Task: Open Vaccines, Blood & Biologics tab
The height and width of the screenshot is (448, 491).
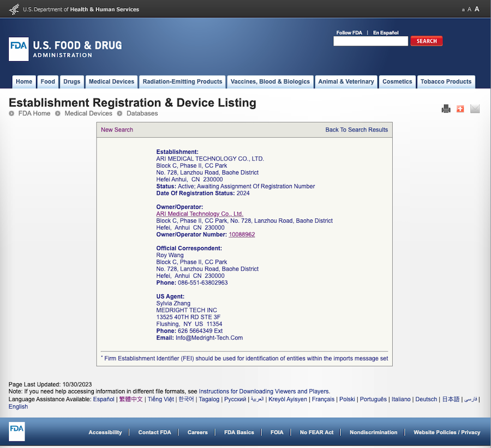Action: click(270, 82)
